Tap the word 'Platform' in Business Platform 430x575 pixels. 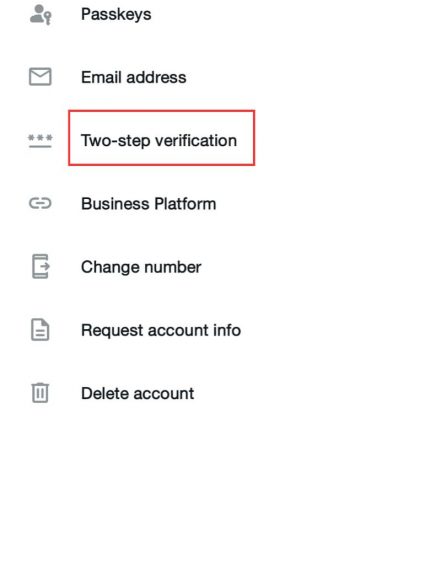pos(185,204)
